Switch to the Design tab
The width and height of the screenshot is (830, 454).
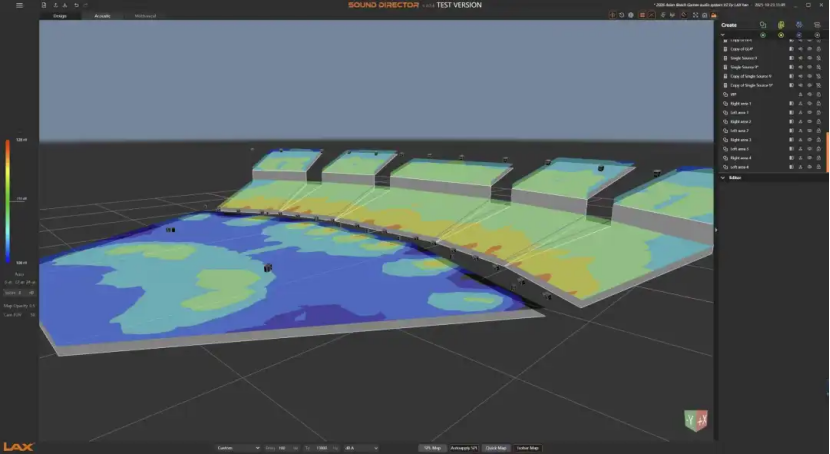point(59,16)
